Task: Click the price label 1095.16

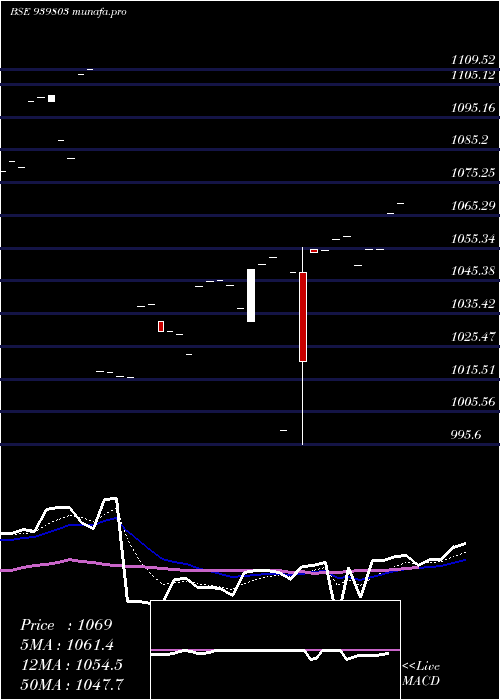Action: click(473, 108)
